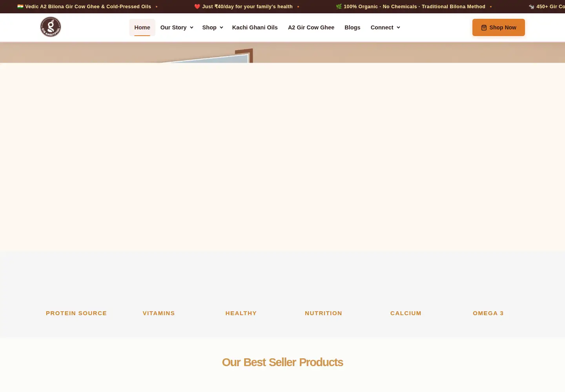Click the hero banner image at top

282,53
